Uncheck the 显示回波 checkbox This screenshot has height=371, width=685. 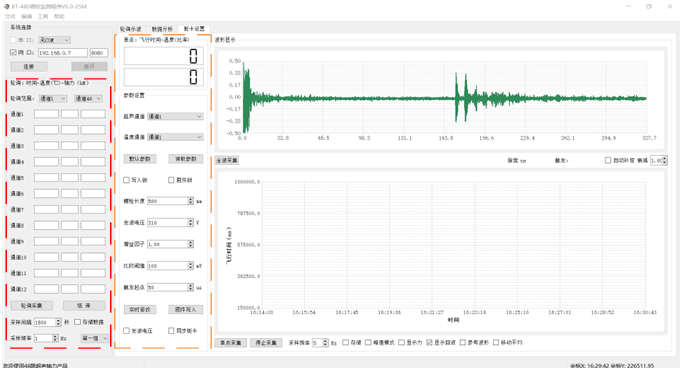(x=429, y=343)
